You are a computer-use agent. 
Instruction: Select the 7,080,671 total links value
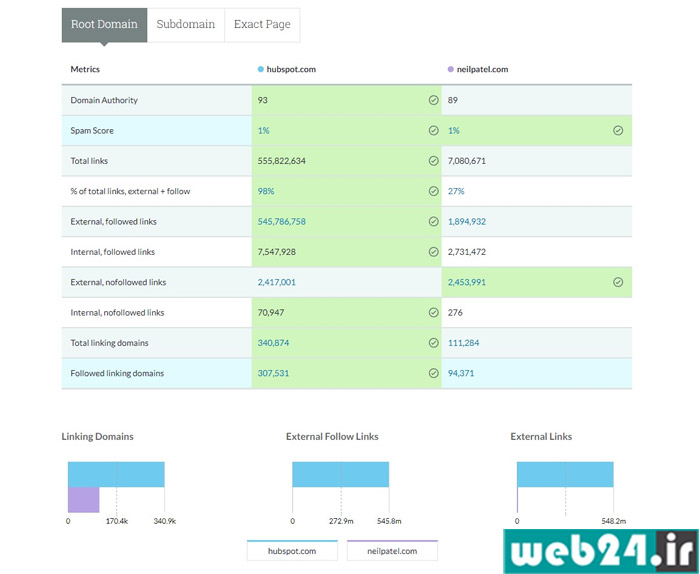467,161
